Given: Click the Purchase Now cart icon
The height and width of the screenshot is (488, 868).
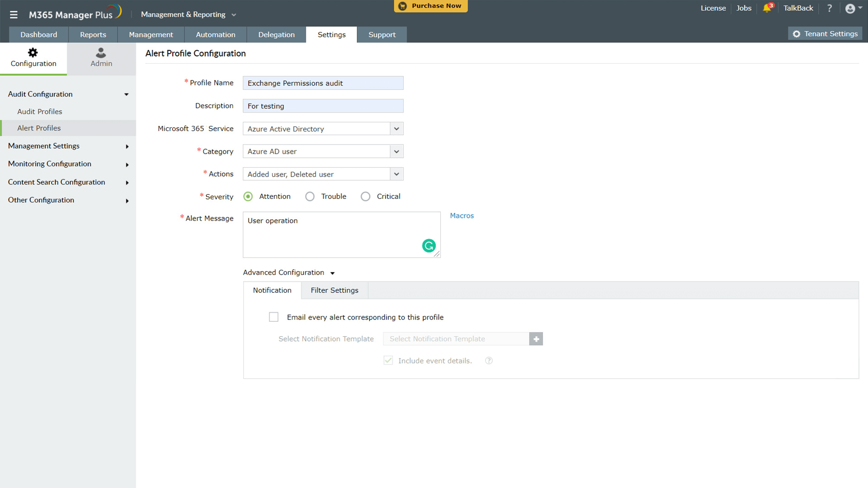Looking at the screenshot, I should (x=402, y=6).
